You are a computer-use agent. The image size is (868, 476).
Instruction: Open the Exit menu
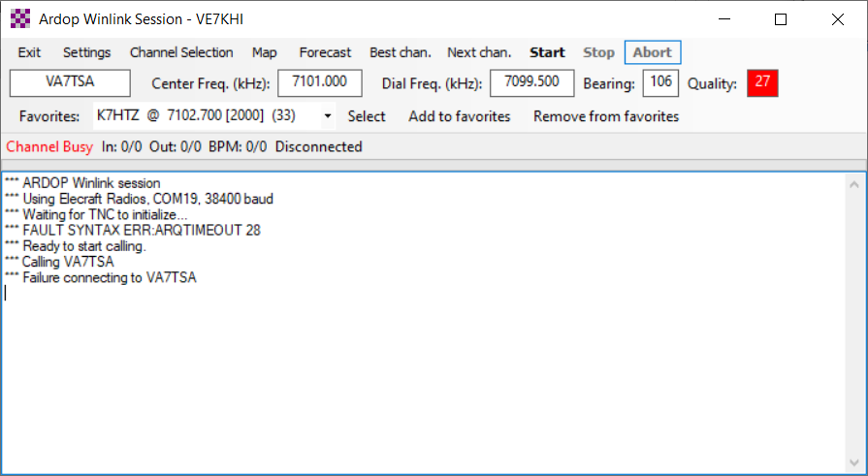[x=29, y=52]
